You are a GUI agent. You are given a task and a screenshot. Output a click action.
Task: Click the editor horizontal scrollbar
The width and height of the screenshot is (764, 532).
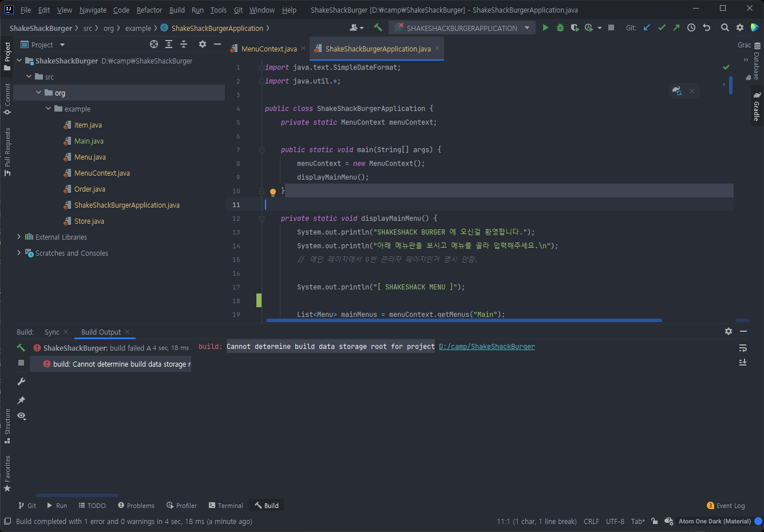click(x=464, y=320)
